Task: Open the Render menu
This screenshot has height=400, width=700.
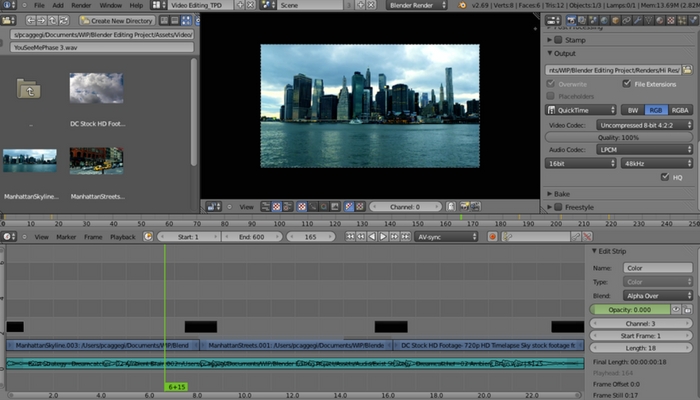Action: (x=81, y=5)
